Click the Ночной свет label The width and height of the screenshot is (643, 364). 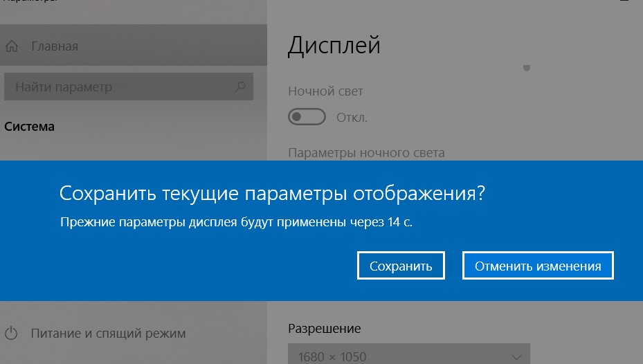click(325, 91)
